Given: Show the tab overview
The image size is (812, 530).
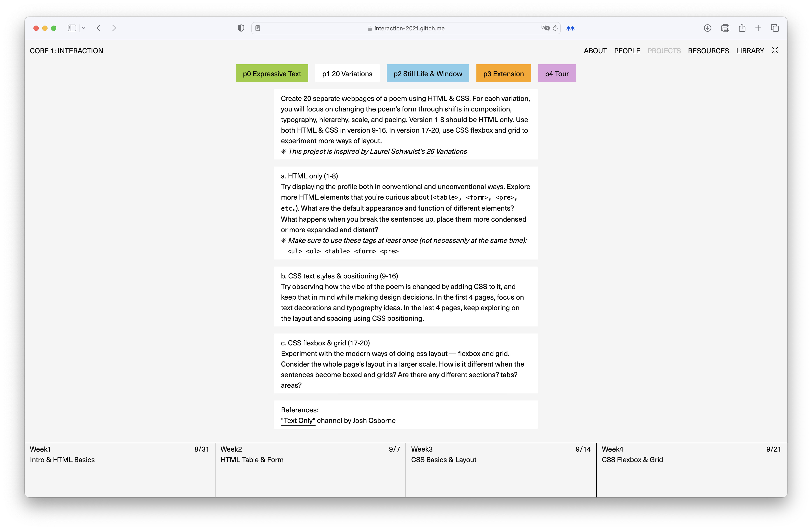Looking at the screenshot, I should (775, 28).
